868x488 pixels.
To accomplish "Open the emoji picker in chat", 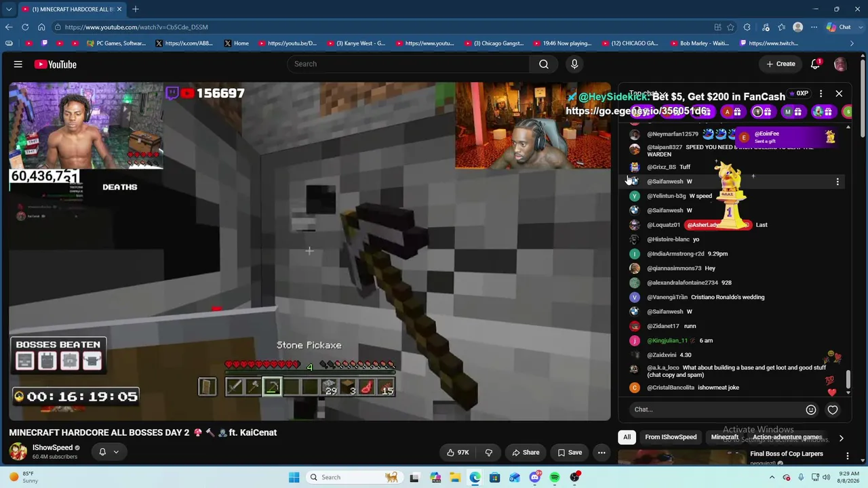I will (811, 409).
